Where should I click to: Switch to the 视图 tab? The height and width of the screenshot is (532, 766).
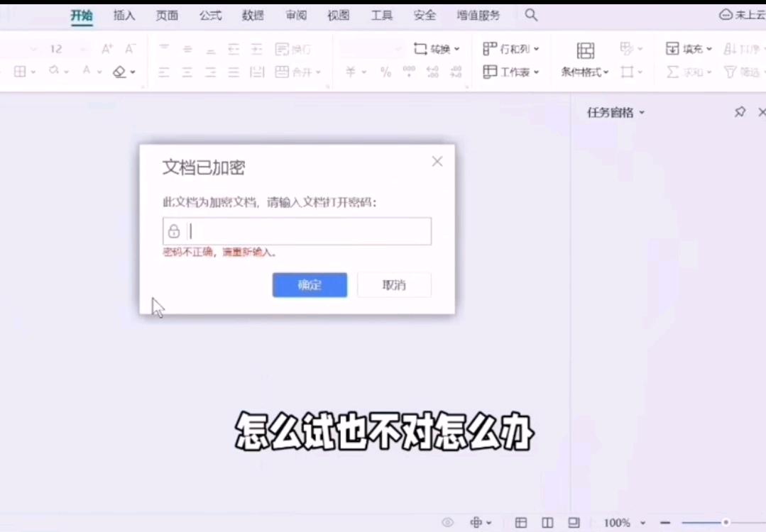pyautogui.click(x=339, y=16)
